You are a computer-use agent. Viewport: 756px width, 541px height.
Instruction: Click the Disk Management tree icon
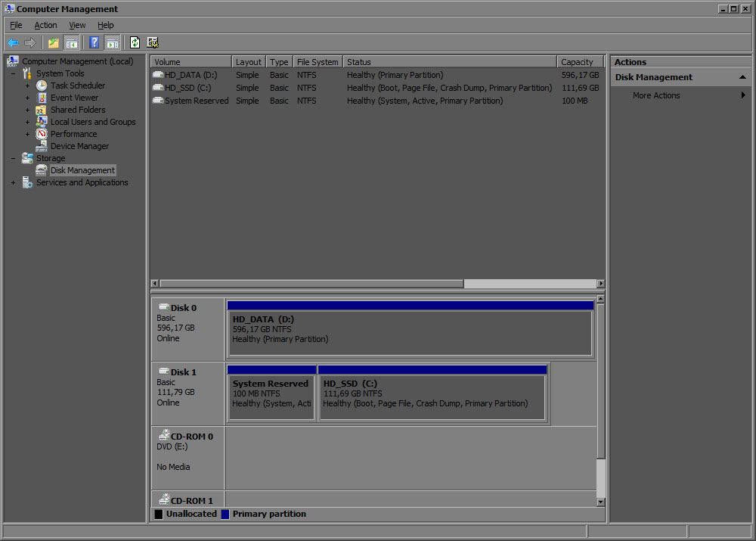click(x=42, y=170)
